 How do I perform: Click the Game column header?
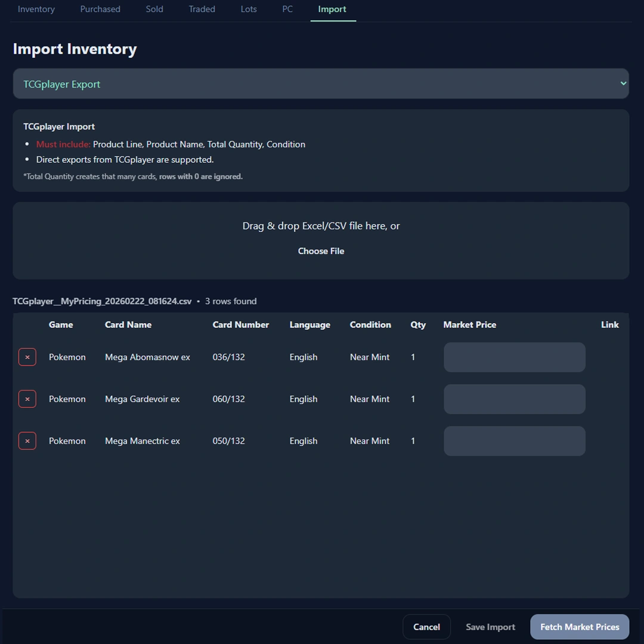[x=61, y=324]
